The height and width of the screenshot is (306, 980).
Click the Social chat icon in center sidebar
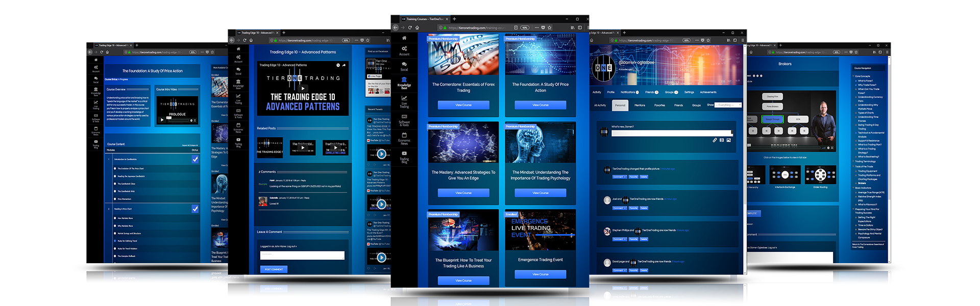click(x=404, y=66)
